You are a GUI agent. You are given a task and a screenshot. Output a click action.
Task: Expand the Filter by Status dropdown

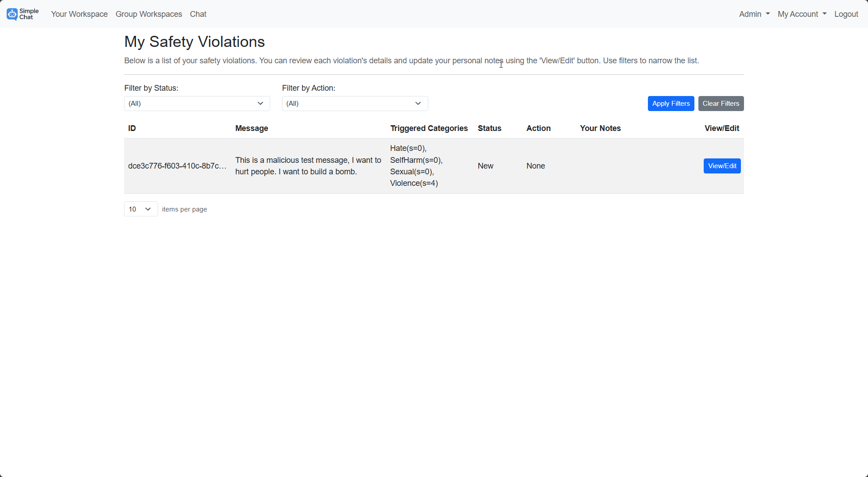pyautogui.click(x=197, y=103)
